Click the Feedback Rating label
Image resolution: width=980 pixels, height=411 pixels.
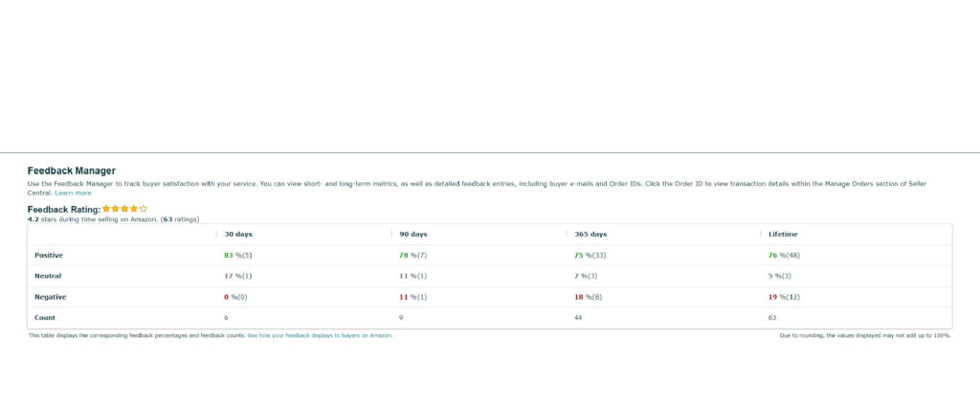[63, 208]
